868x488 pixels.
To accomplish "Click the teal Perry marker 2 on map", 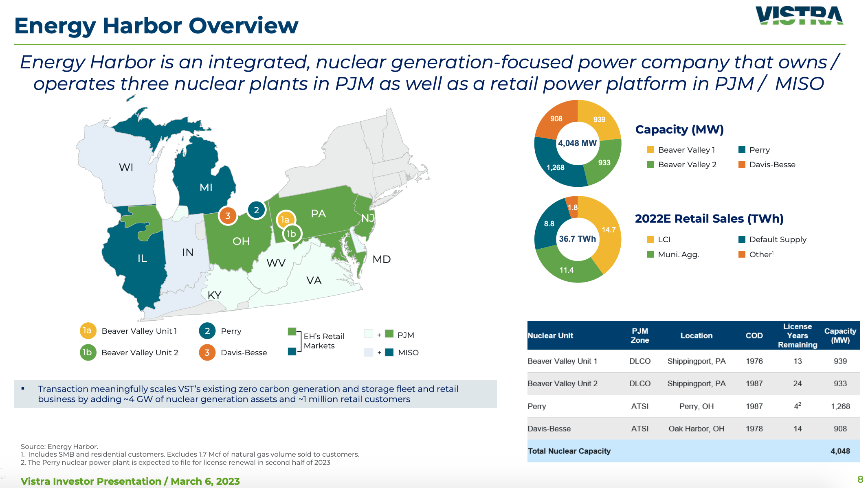I will (256, 210).
